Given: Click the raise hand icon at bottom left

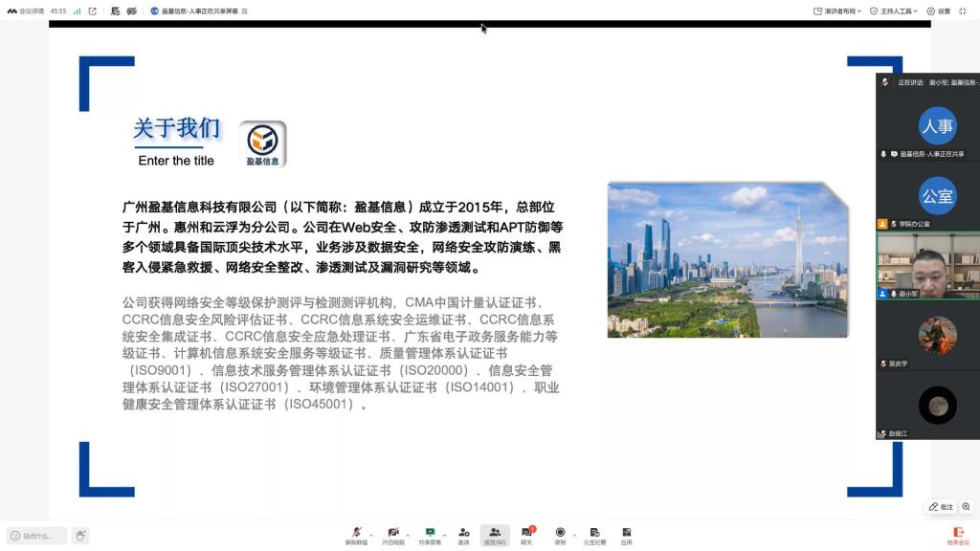Looking at the screenshot, I should click(80, 536).
